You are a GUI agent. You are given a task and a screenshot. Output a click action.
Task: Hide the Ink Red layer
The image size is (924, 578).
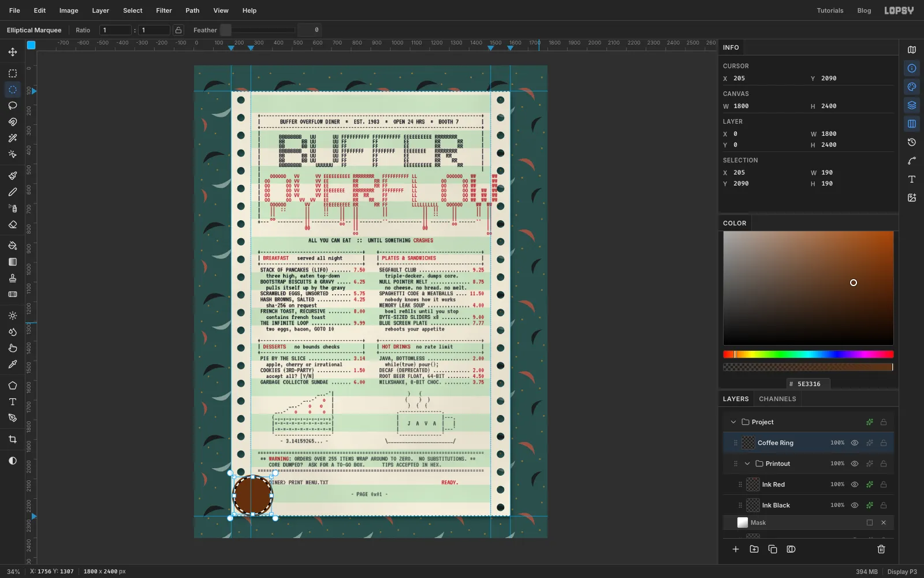(x=855, y=484)
